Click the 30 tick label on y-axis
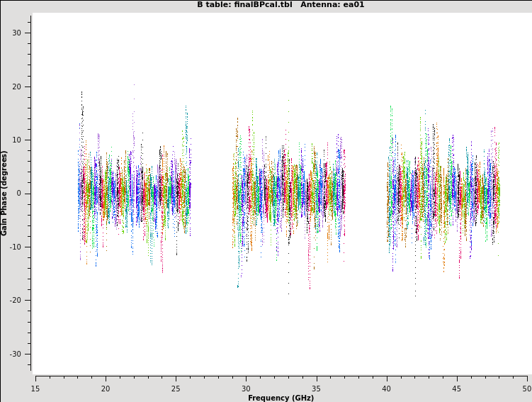The width and height of the screenshot is (532, 402). click(17, 33)
